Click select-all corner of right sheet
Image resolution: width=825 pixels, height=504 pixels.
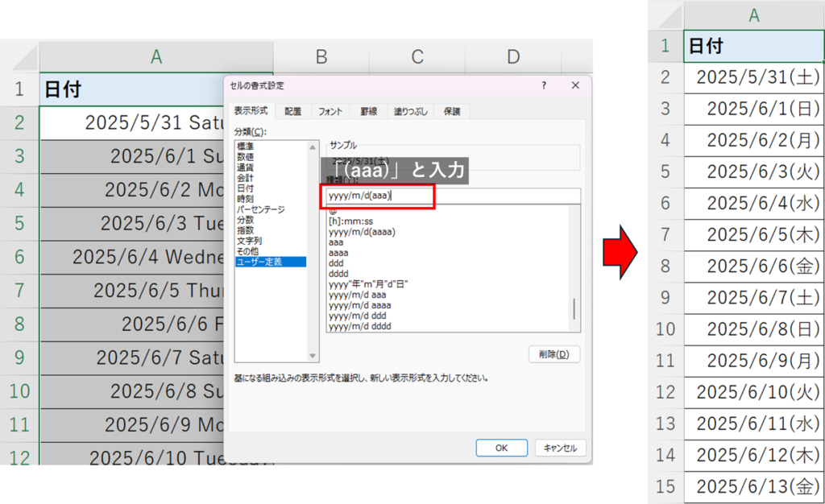click(666, 14)
